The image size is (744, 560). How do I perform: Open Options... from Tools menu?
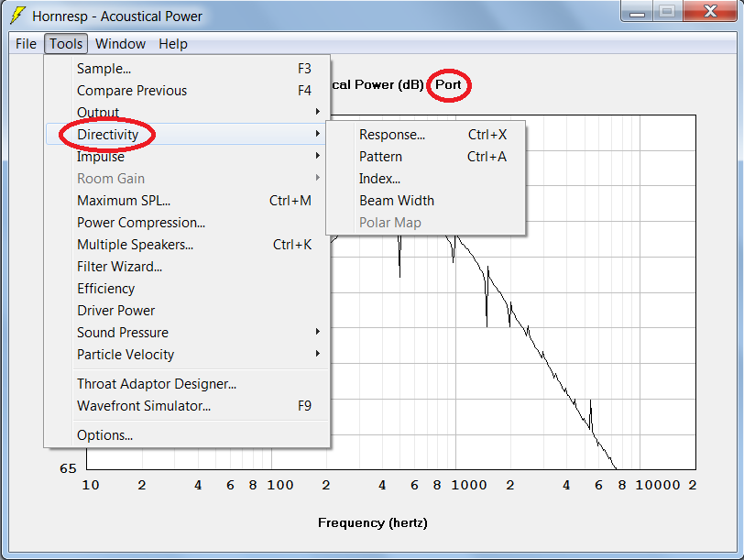point(188,434)
